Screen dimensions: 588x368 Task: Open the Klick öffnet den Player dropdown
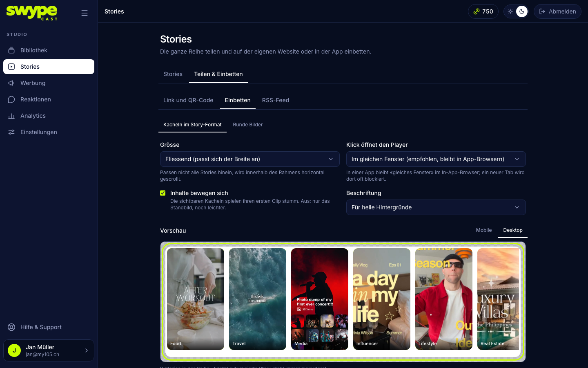click(436, 159)
